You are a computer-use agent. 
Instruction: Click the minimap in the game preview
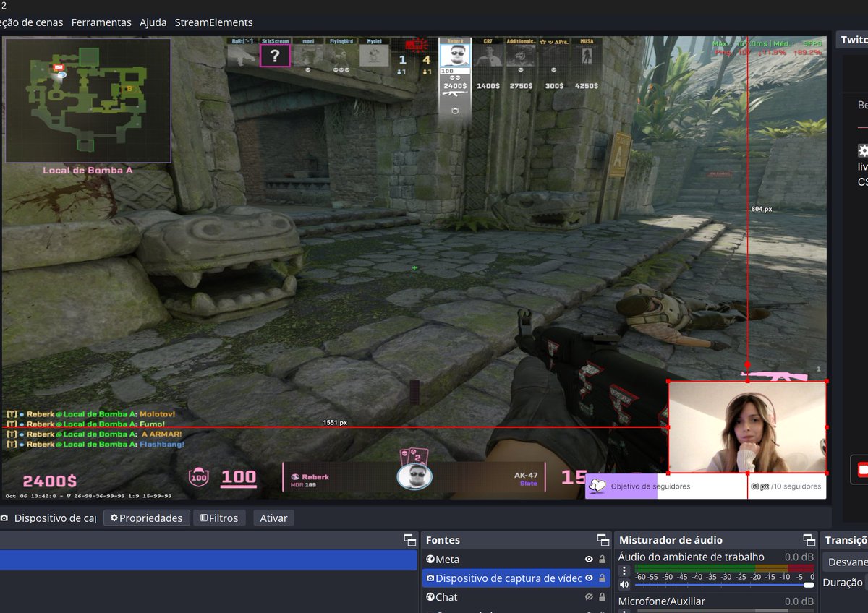pyautogui.click(x=88, y=100)
